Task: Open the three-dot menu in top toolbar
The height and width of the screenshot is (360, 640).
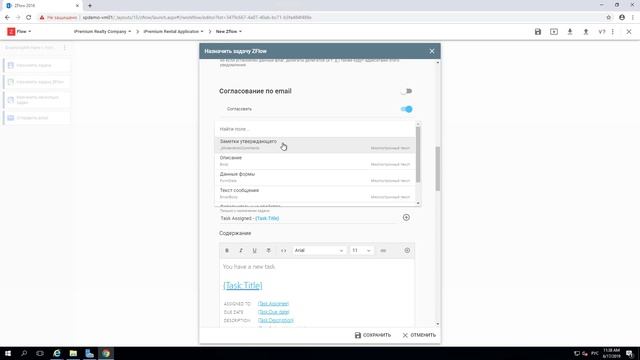Action: (613, 31)
